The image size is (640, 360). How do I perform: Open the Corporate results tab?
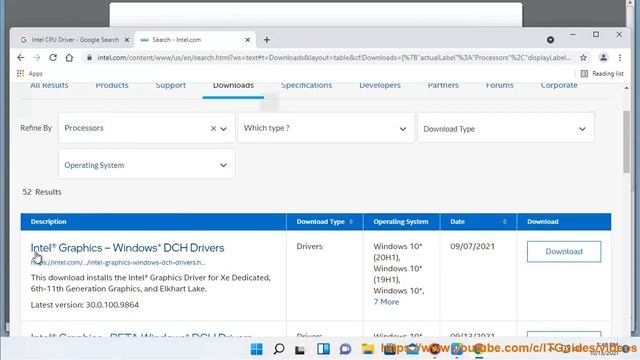559,85
